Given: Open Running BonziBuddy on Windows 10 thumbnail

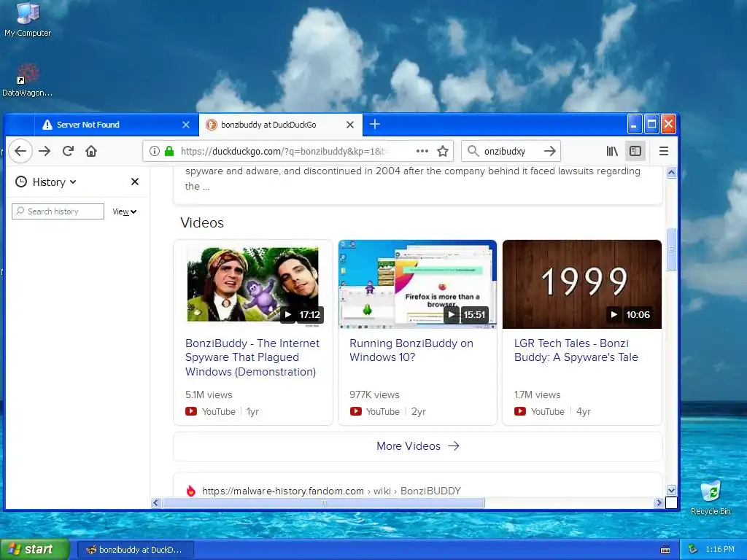Looking at the screenshot, I should pyautogui.click(x=417, y=284).
